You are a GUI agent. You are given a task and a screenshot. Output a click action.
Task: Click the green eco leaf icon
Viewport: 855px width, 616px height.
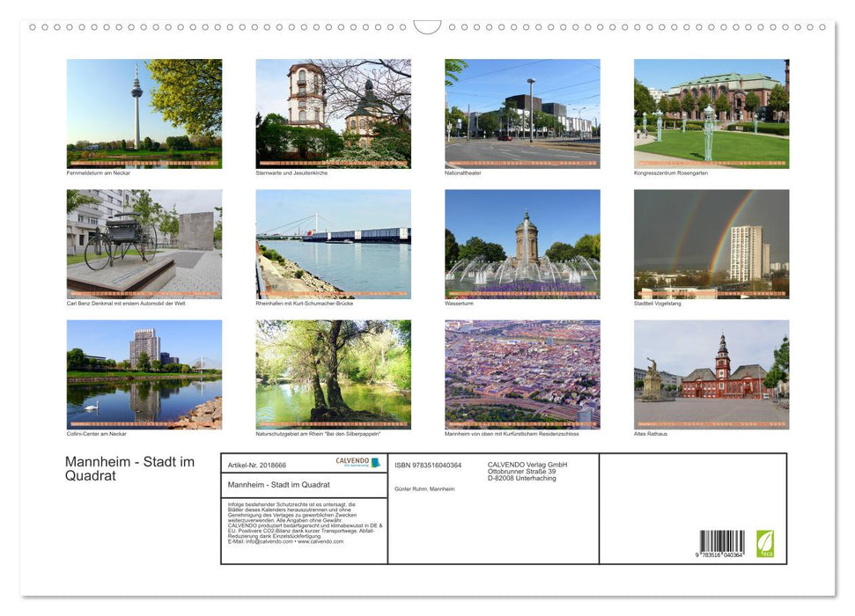tap(764, 546)
